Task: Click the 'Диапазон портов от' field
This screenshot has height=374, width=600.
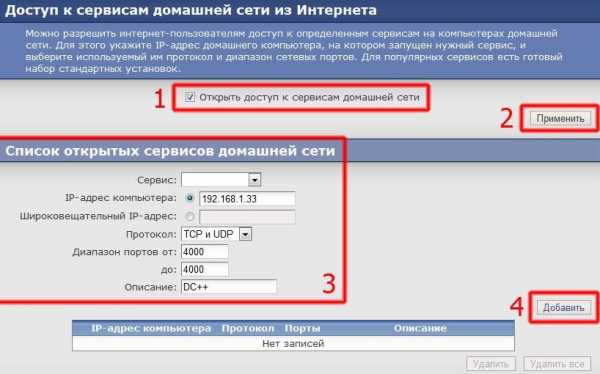Action: [205, 252]
